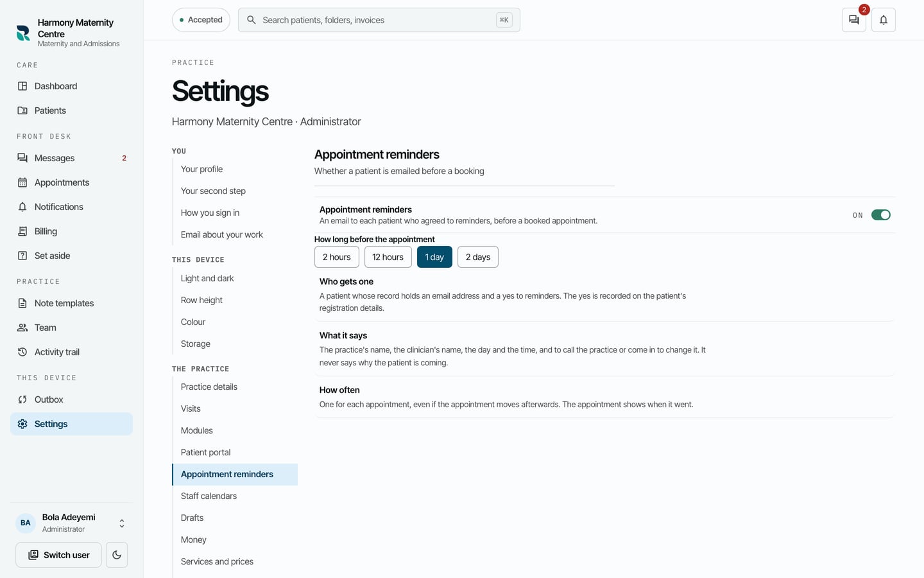The image size is (924, 578).
Task: Click the Harmony Maternity Centre logo
Action: pyautogui.click(x=23, y=33)
